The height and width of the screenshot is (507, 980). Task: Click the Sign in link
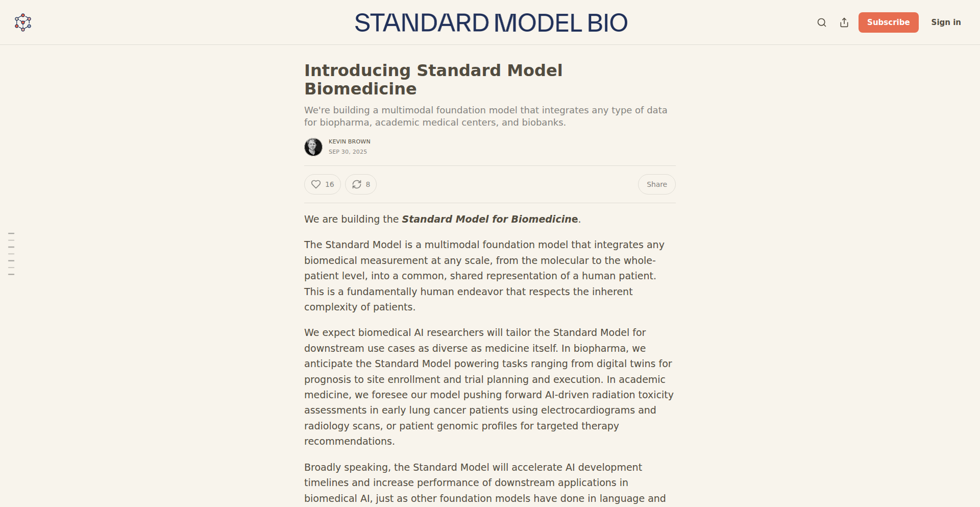point(946,22)
